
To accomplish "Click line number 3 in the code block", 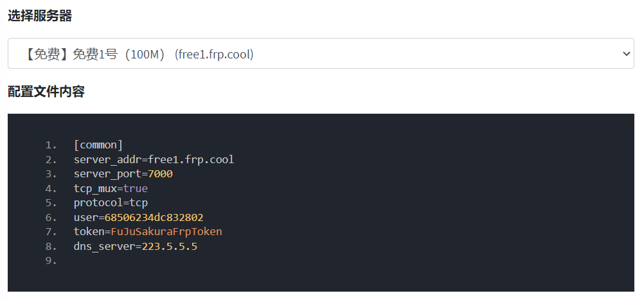I will [x=51, y=174].
